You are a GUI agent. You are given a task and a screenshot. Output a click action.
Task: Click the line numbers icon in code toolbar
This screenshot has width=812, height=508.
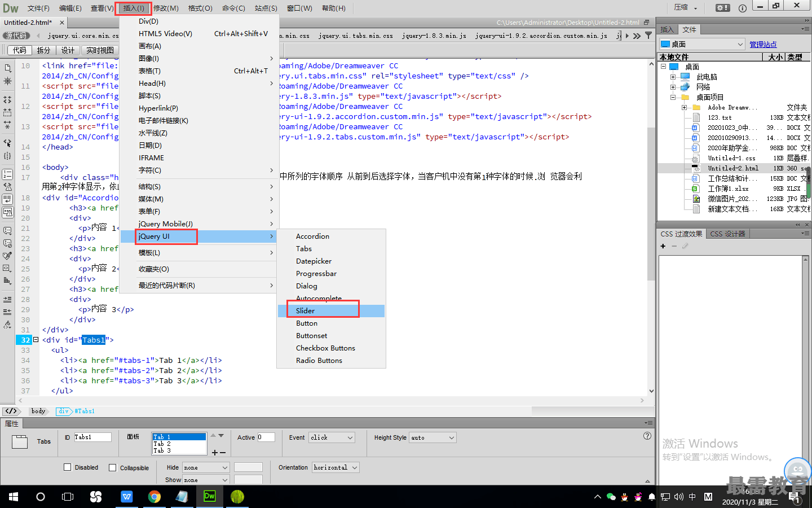(7, 174)
